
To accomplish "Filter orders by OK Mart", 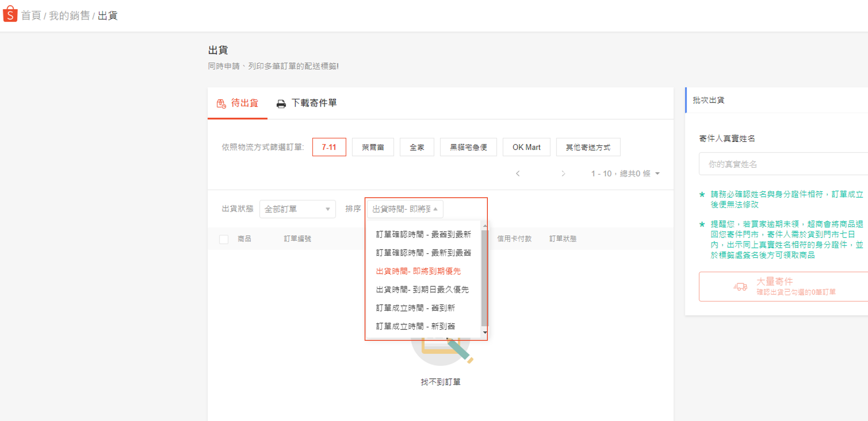I will (526, 147).
